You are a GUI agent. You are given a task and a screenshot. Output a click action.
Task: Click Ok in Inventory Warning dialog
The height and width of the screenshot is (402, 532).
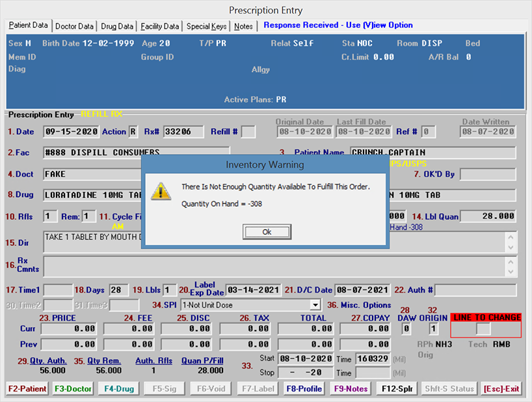267,232
